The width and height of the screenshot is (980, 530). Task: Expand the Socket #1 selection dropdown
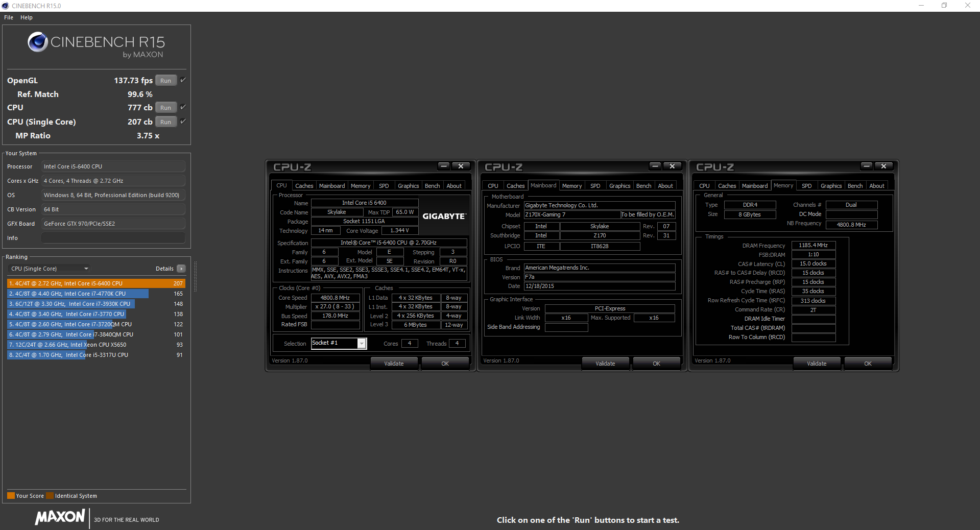pos(362,344)
